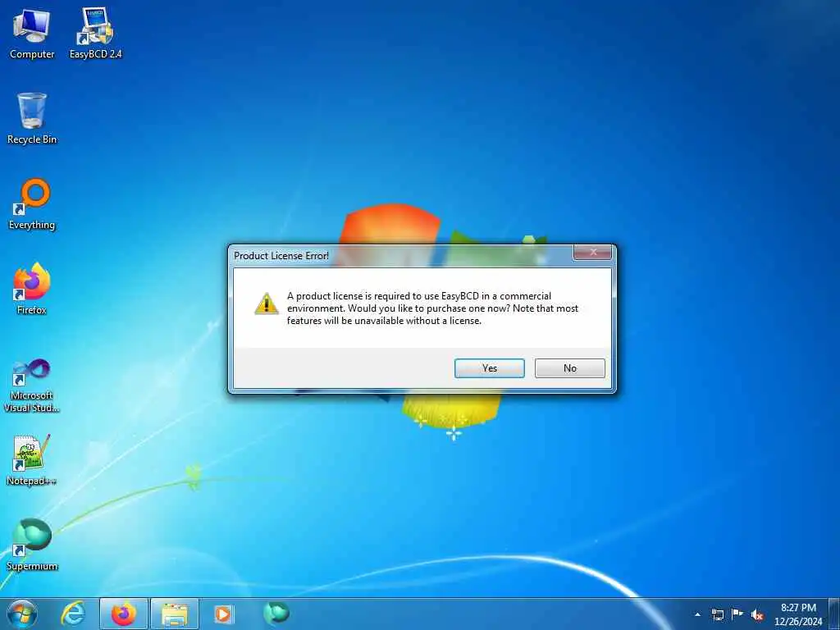Select the Microsoft Visual Studio shortcut
The height and width of the screenshot is (630, 840).
pyautogui.click(x=32, y=386)
